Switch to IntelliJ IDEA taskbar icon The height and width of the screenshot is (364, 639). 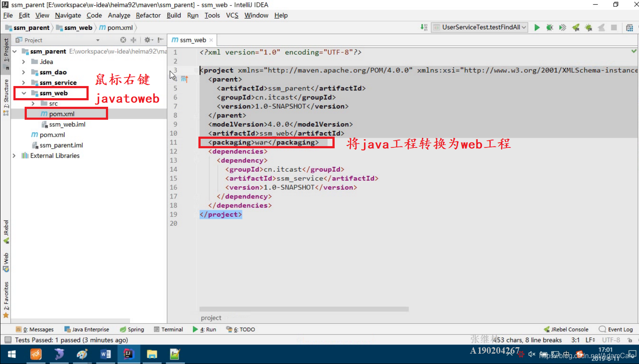click(128, 354)
